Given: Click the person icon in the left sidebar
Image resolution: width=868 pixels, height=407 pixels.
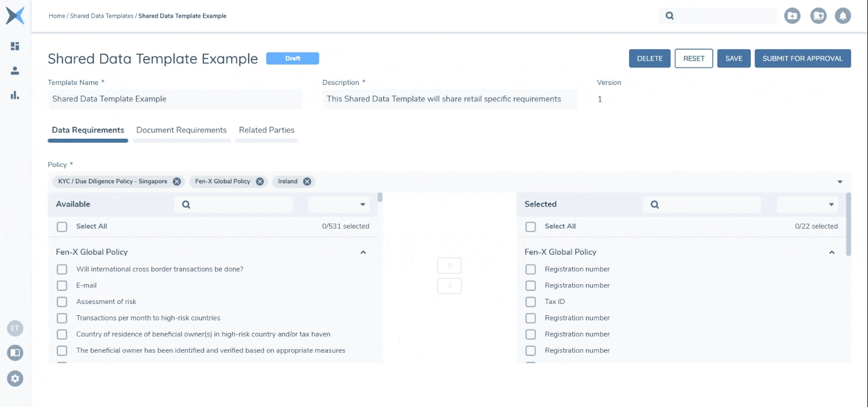Looking at the screenshot, I should point(15,71).
